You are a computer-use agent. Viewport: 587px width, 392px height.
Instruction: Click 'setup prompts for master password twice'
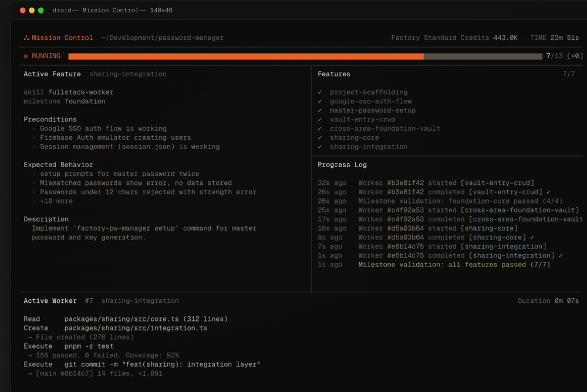coord(119,174)
